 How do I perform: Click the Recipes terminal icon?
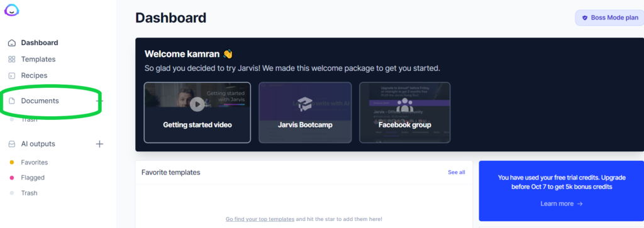[12, 75]
